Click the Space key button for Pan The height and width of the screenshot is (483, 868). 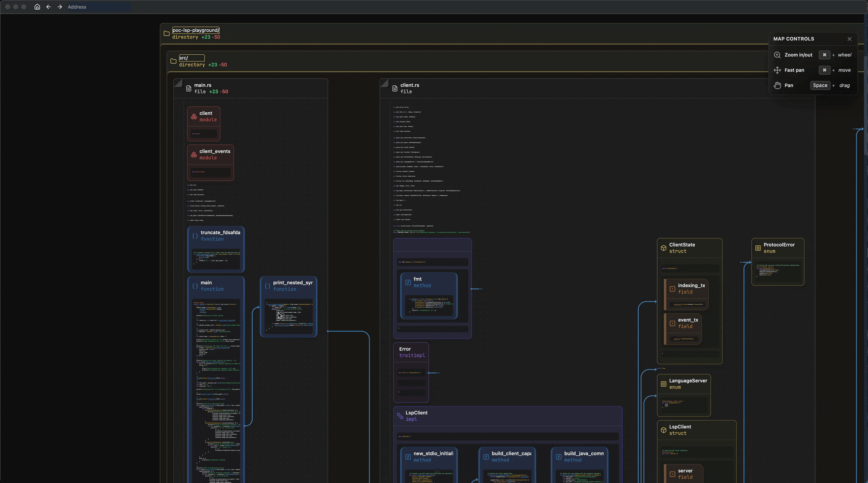pos(820,86)
